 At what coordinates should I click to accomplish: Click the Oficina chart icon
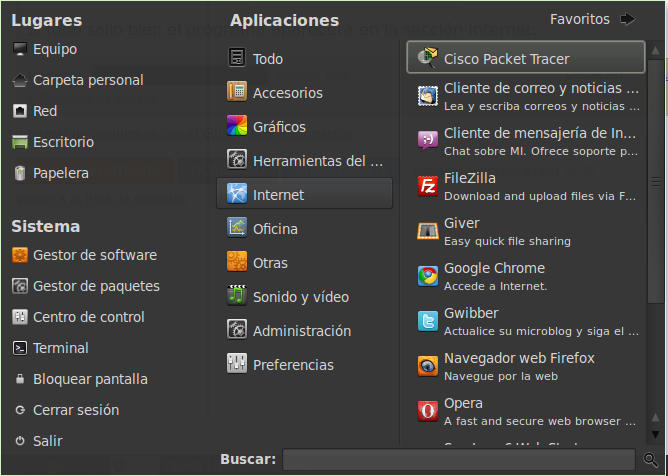coord(237,228)
